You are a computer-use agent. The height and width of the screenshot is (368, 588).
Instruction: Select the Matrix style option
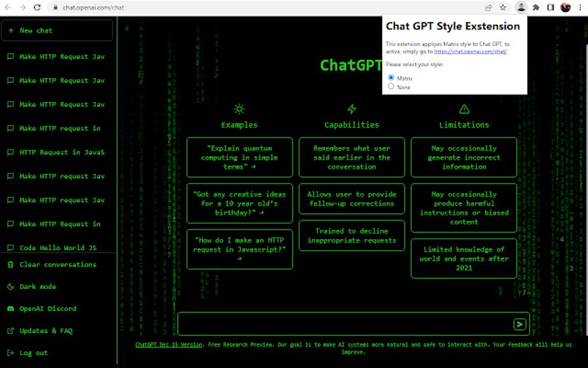(x=391, y=77)
